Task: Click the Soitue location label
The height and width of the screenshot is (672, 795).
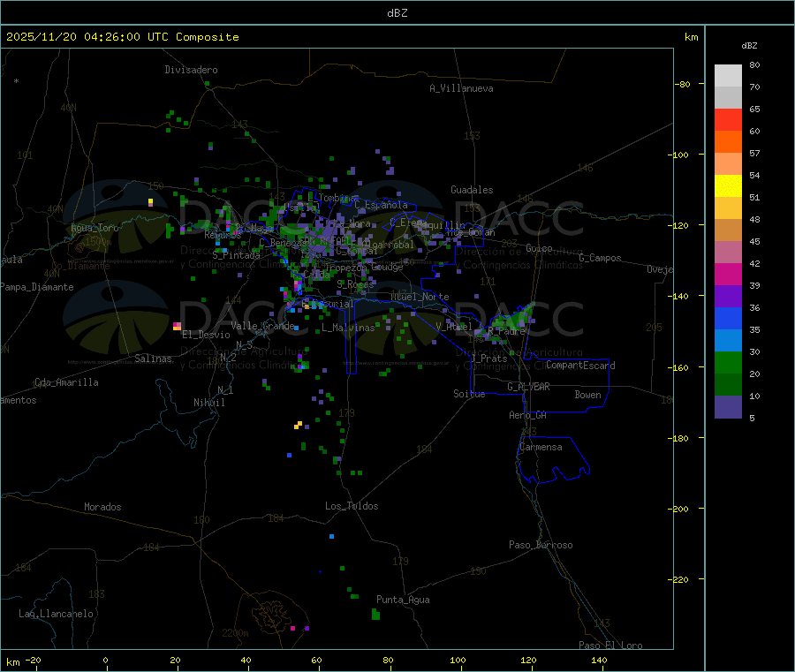Action: tap(469, 394)
